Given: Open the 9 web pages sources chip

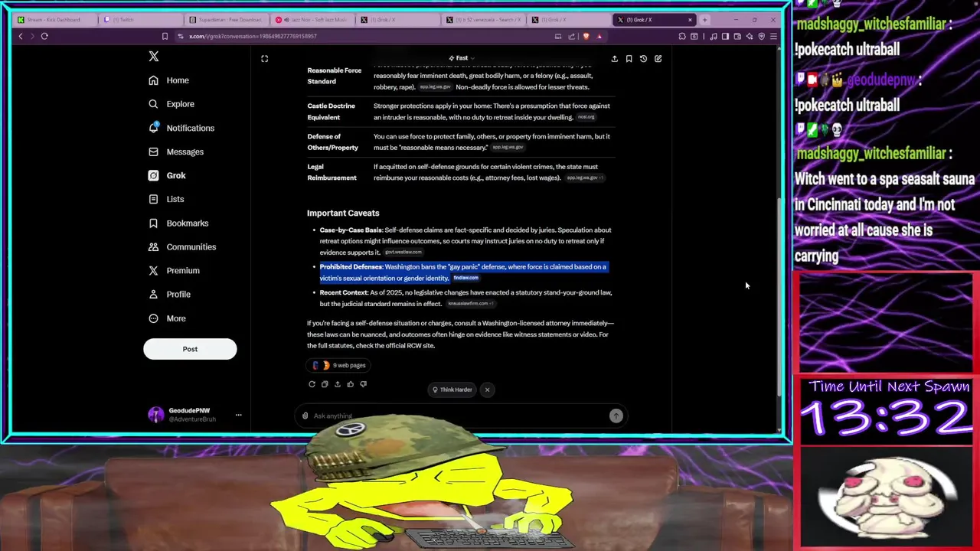Looking at the screenshot, I should click(339, 365).
